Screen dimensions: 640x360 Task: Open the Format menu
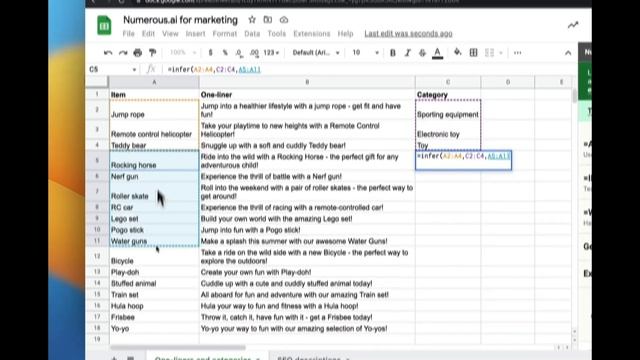click(x=224, y=33)
